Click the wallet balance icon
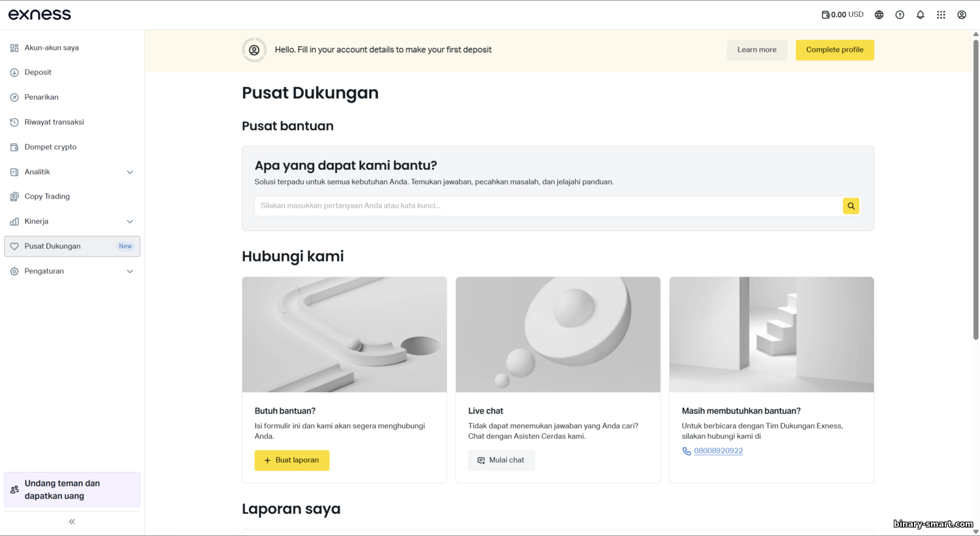This screenshot has height=536, width=980. 825,14
